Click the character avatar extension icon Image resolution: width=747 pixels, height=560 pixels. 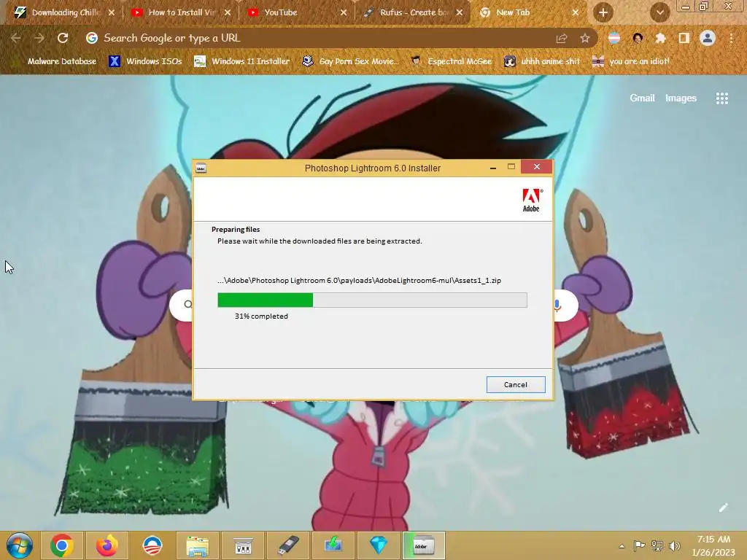coord(638,38)
